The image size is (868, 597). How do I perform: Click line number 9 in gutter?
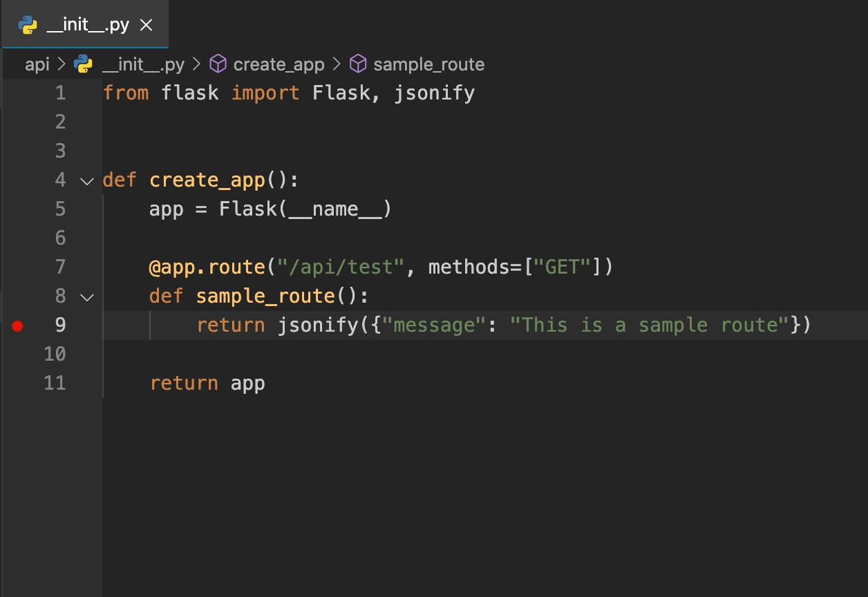pos(60,325)
